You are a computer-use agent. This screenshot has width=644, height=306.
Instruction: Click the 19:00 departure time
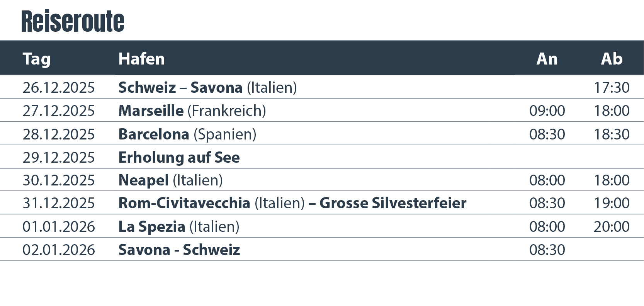(612, 203)
